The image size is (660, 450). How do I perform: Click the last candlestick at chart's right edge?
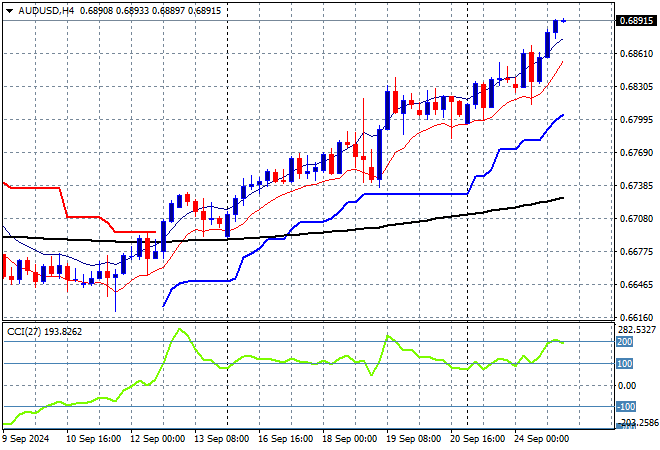coord(564,20)
